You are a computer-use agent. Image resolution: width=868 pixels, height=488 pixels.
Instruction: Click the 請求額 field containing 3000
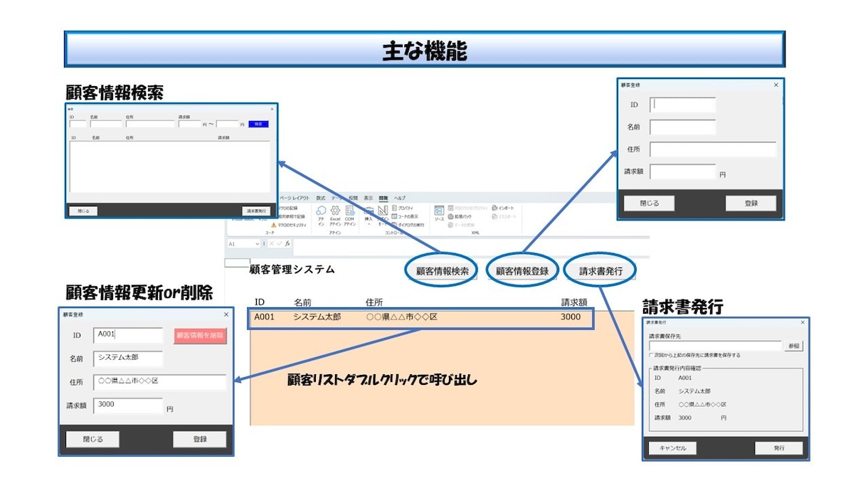pyautogui.click(x=128, y=405)
